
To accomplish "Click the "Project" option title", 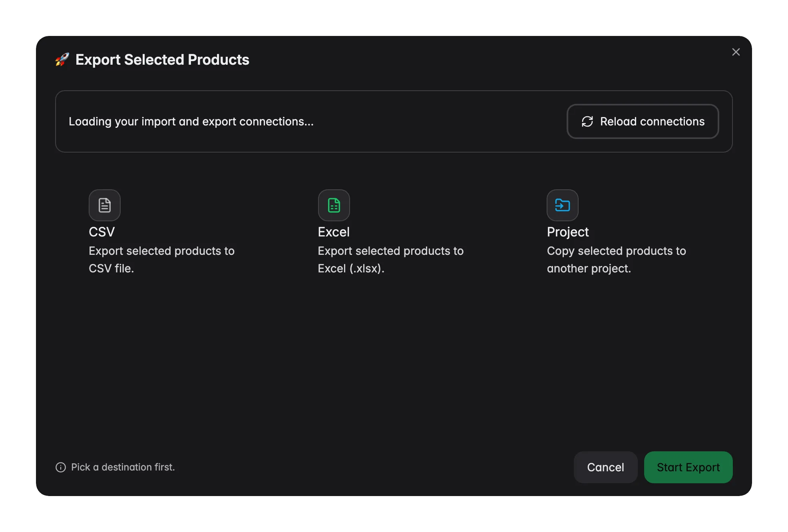I will [x=568, y=232].
